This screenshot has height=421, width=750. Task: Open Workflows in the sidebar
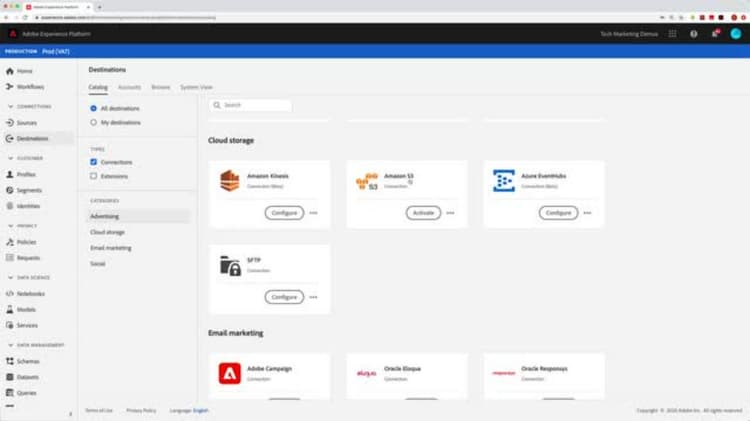click(25, 87)
